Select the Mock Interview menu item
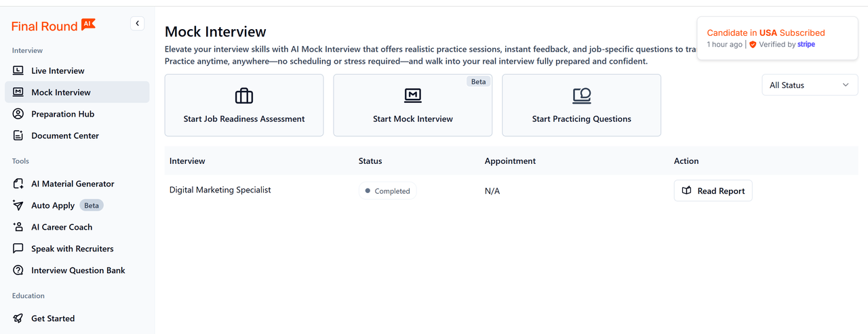868x334 pixels. tap(61, 92)
